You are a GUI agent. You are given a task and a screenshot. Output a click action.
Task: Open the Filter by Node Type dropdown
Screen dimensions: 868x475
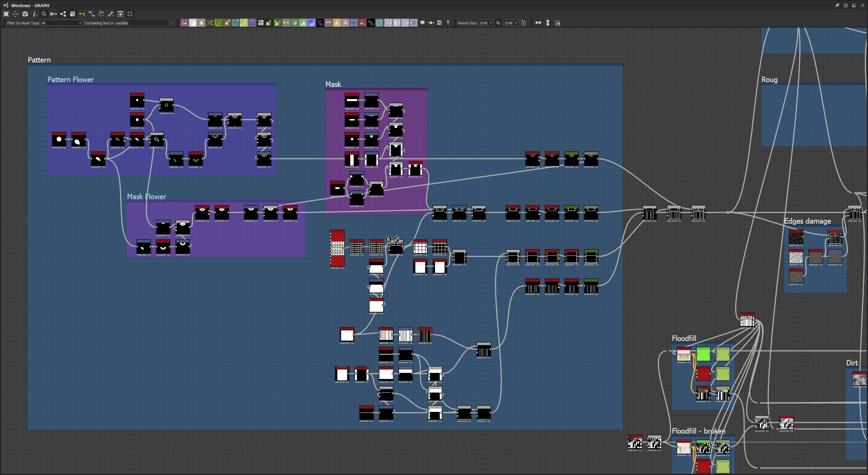pos(61,23)
